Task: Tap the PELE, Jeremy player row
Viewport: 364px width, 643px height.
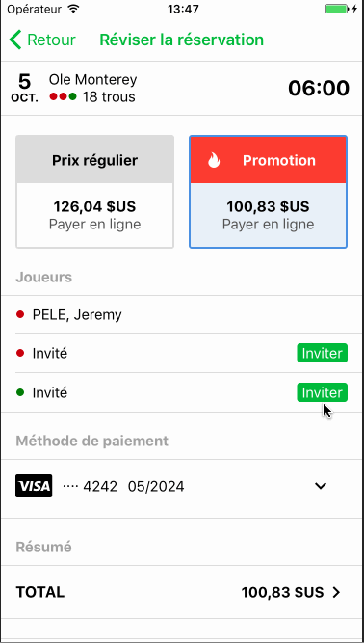Action: tap(182, 314)
